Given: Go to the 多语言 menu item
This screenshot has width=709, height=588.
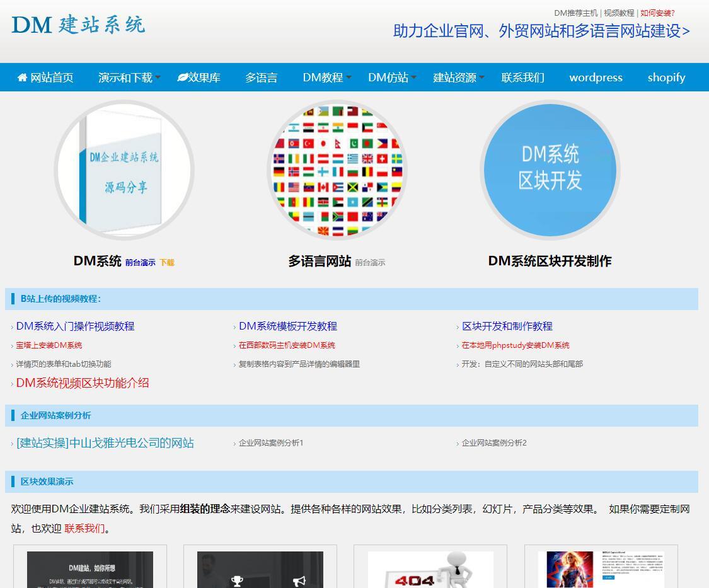Looking at the screenshot, I should [x=261, y=78].
